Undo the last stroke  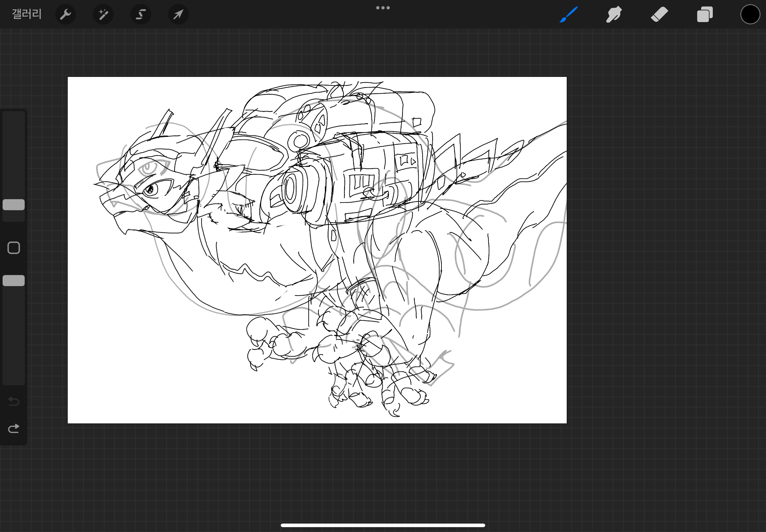(x=14, y=401)
